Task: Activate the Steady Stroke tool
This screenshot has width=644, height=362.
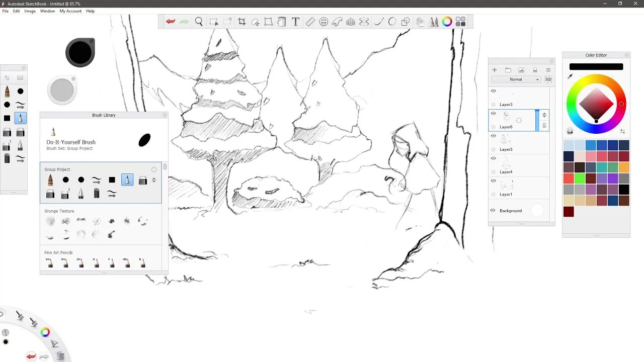Action: coord(379,22)
